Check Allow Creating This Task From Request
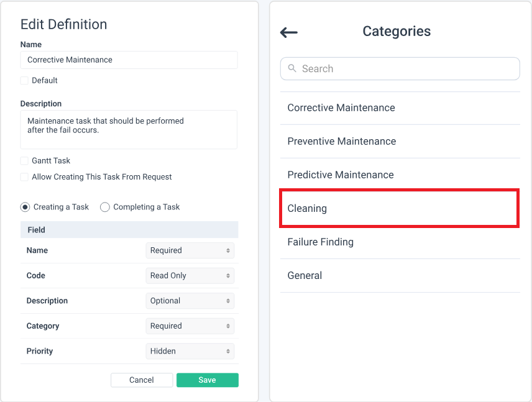Image resolution: width=532 pixels, height=402 pixels. (24, 177)
